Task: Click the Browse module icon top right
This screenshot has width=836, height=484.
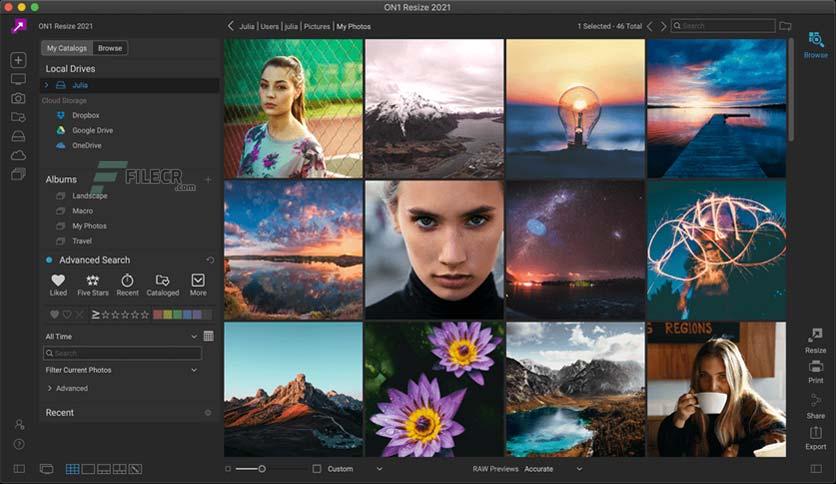Action: tap(815, 40)
